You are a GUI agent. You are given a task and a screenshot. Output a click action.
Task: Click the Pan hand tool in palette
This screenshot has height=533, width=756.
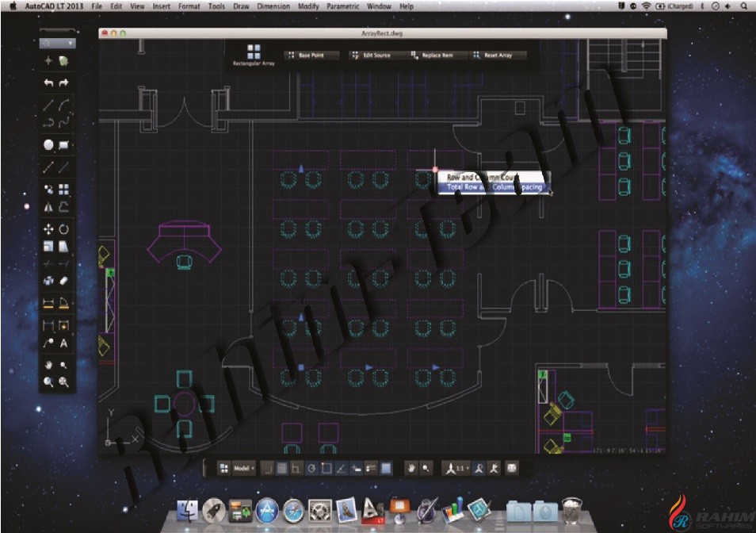point(48,365)
